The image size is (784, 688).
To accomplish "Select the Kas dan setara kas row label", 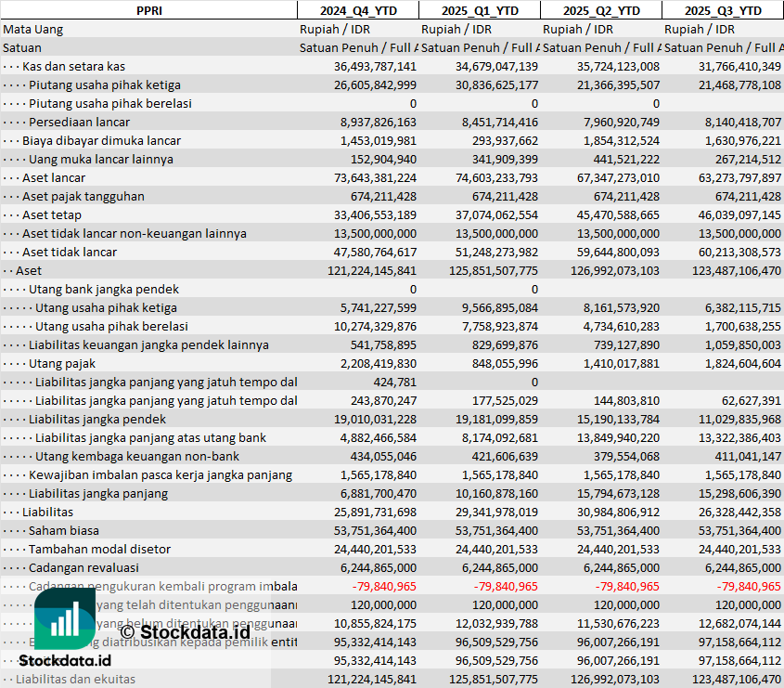I will pyautogui.click(x=73, y=66).
